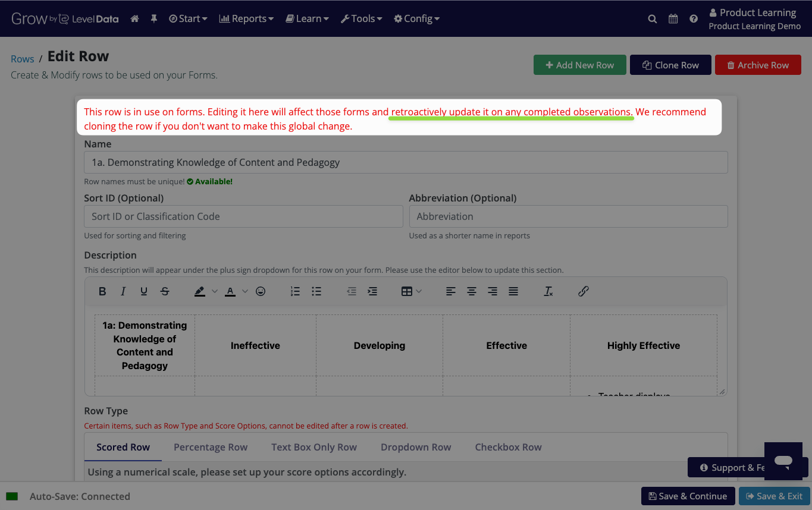Toggle bold formatting in description editor

pyautogui.click(x=102, y=291)
